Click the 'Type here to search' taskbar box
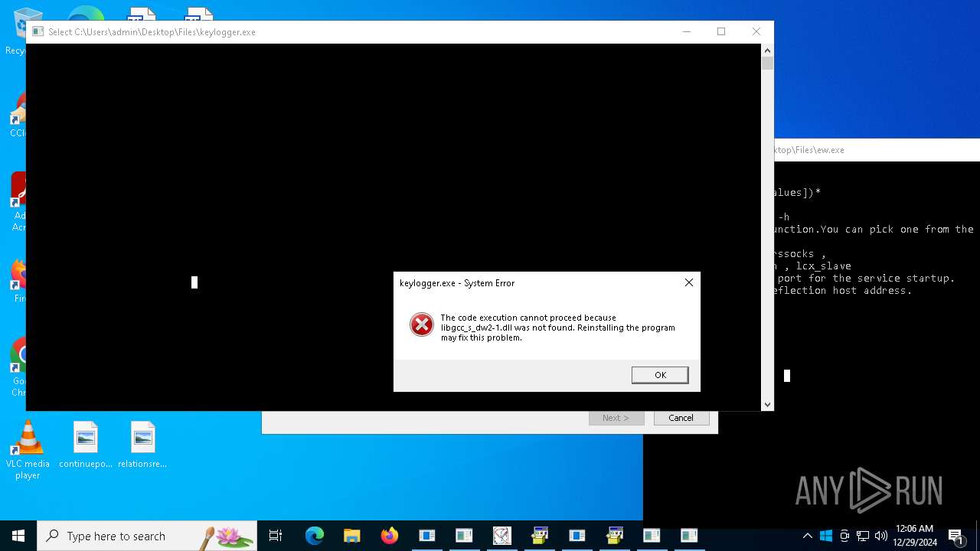The width and height of the screenshot is (980, 551). [x=147, y=536]
